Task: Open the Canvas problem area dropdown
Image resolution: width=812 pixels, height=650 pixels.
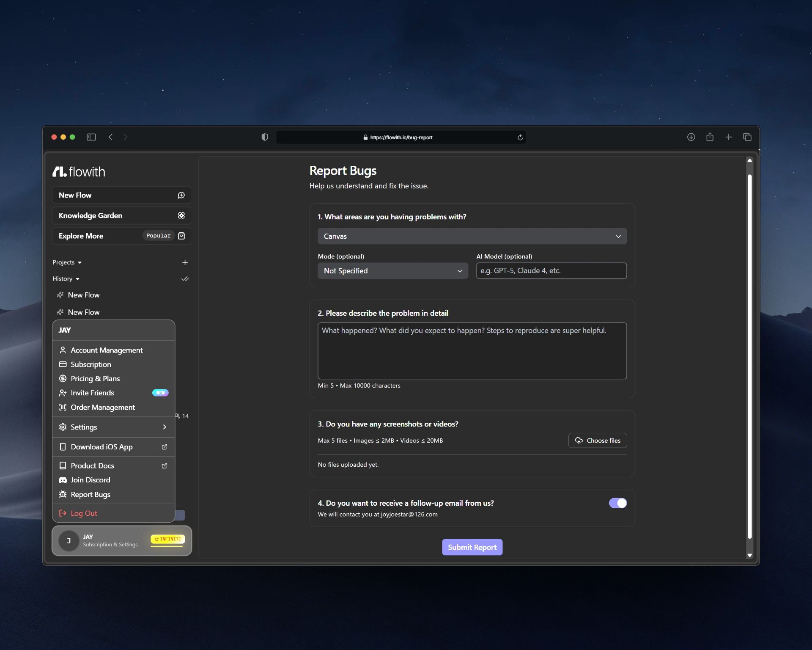Action: coord(472,236)
